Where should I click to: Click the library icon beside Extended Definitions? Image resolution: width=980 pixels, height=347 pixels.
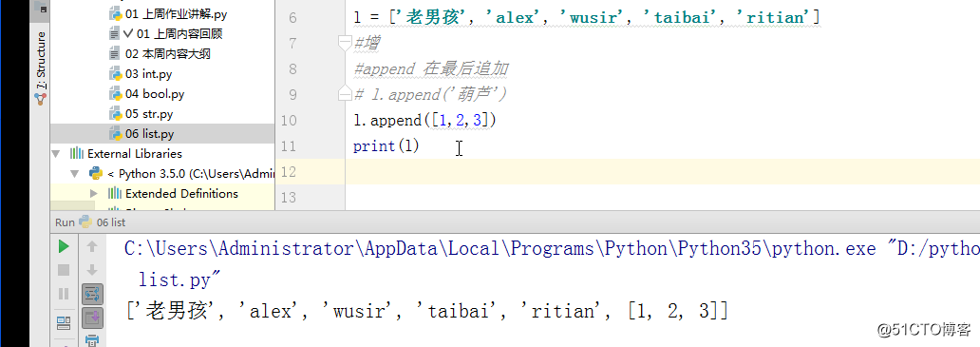[x=115, y=194]
